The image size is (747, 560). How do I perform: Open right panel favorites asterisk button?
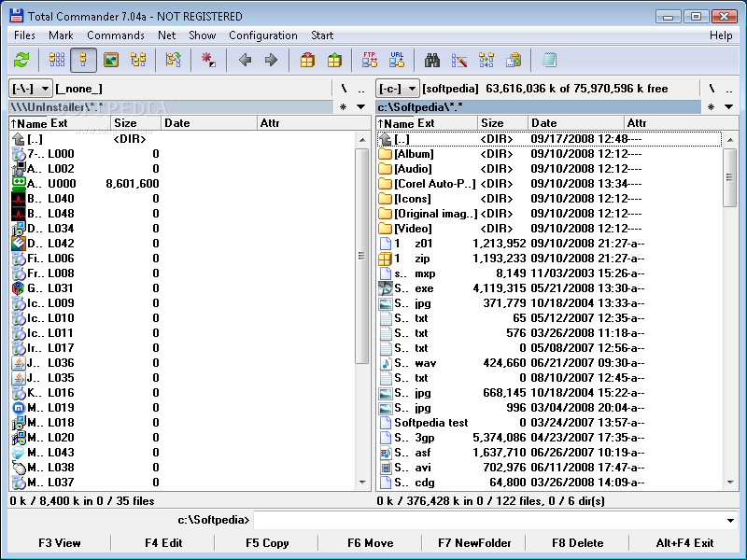[711, 106]
